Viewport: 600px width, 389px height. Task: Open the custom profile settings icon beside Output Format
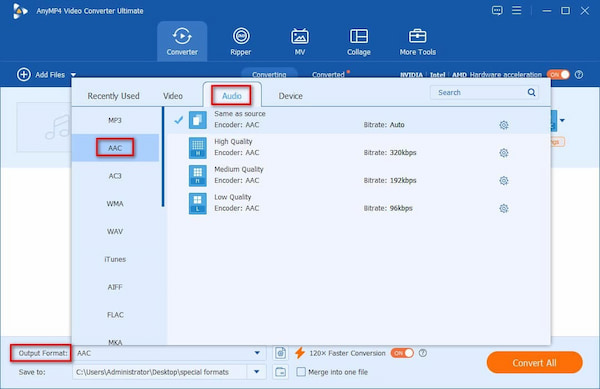(280, 353)
